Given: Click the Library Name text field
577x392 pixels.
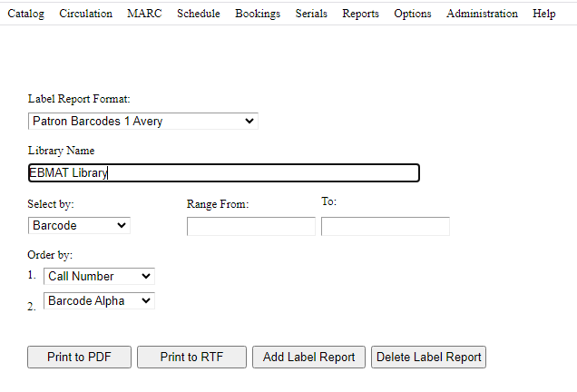Looking at the screenshot, I should tap(223, 172).
